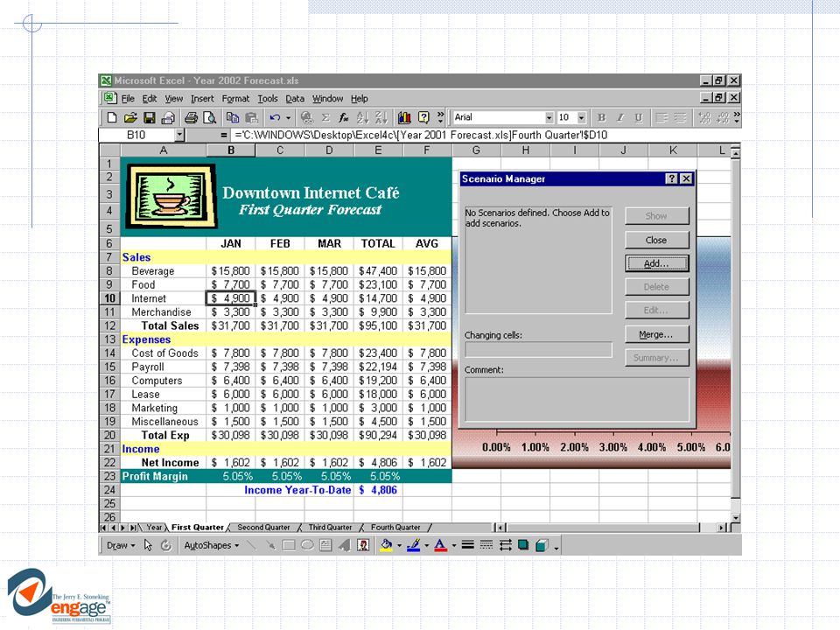Insert a Text Box from Draw toolbar
This screenshot has height=630, width=840.
(x=325, y=545)
